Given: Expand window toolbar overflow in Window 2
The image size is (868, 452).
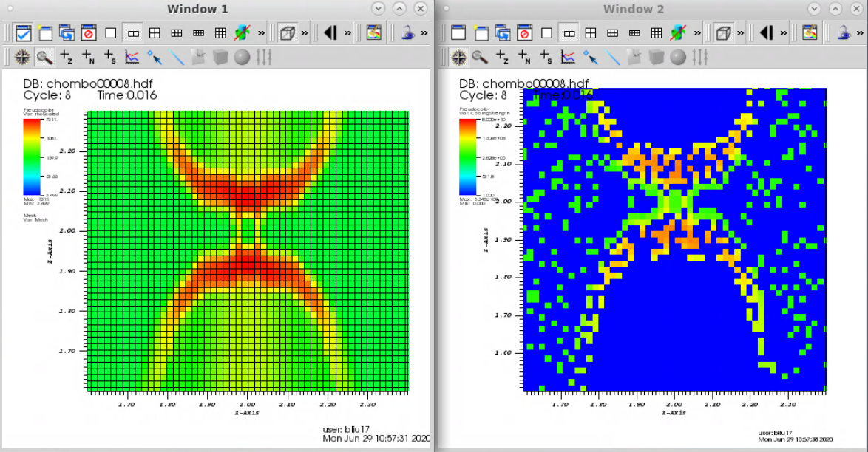Looking at the screenshot, I should tap(697, 33).
